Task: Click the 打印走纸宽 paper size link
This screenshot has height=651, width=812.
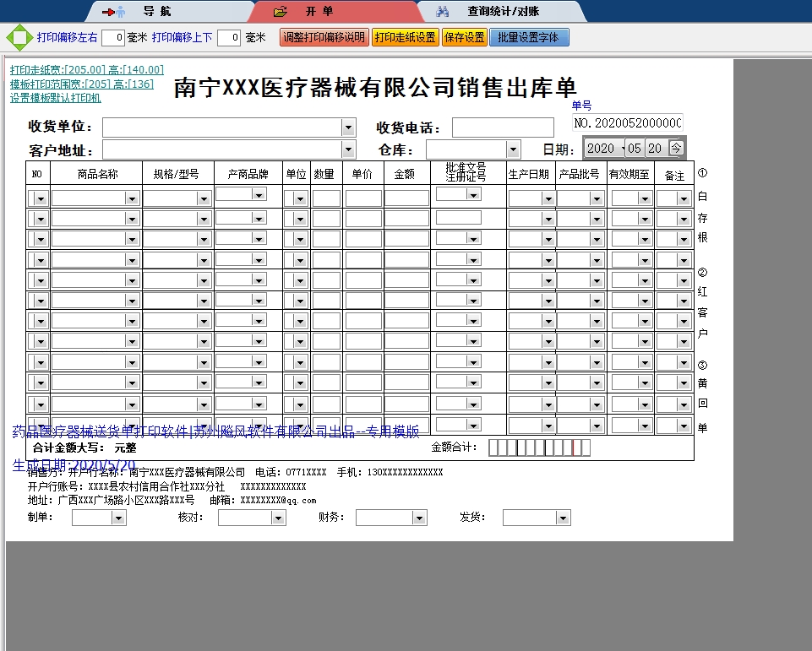Action: coord(87,70)
